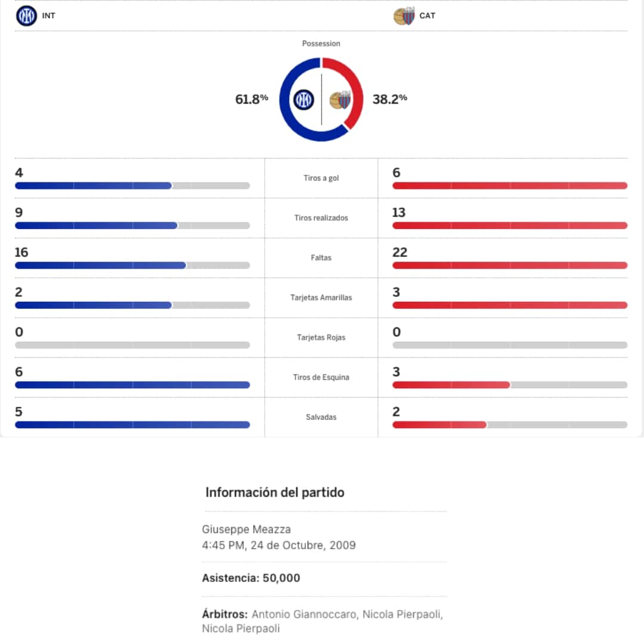This screenshot has width=644, height=644.
Task: Click Catania logo inside possession donut
Action: (x=340, y=100)
